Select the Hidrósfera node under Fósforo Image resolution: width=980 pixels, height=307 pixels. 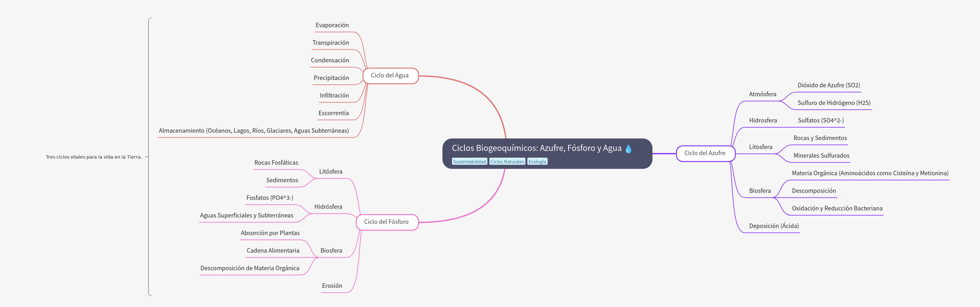(x=328, y=207)
